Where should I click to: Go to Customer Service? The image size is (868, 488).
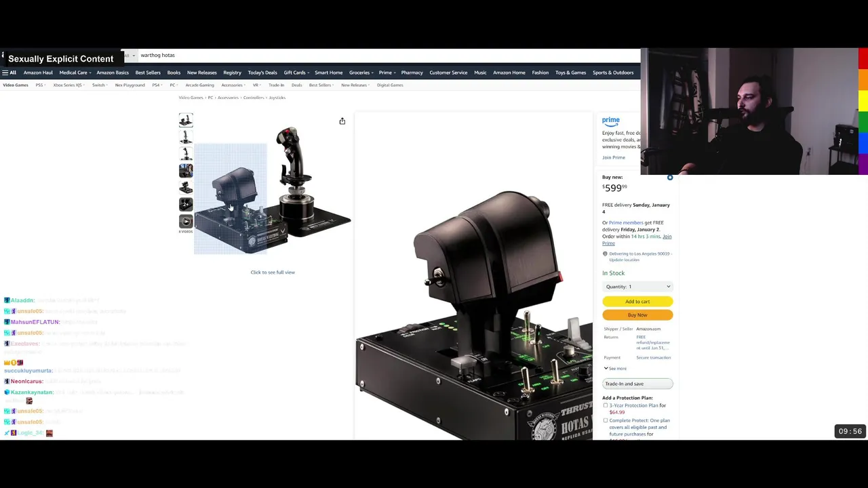(448, 73)
